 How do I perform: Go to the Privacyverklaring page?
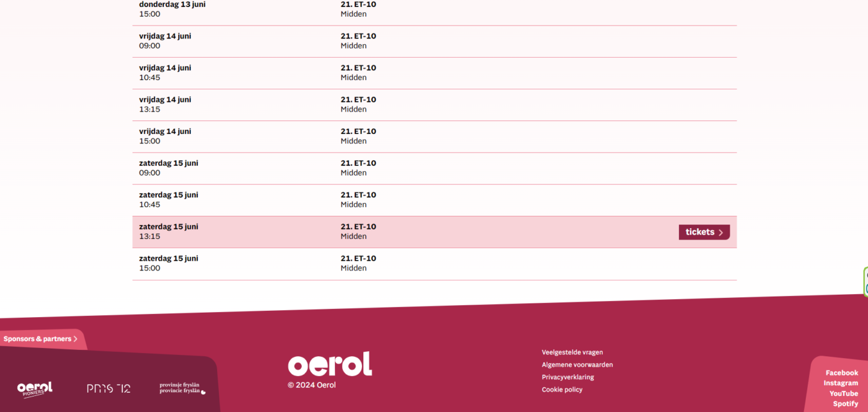tap(568, 377)
